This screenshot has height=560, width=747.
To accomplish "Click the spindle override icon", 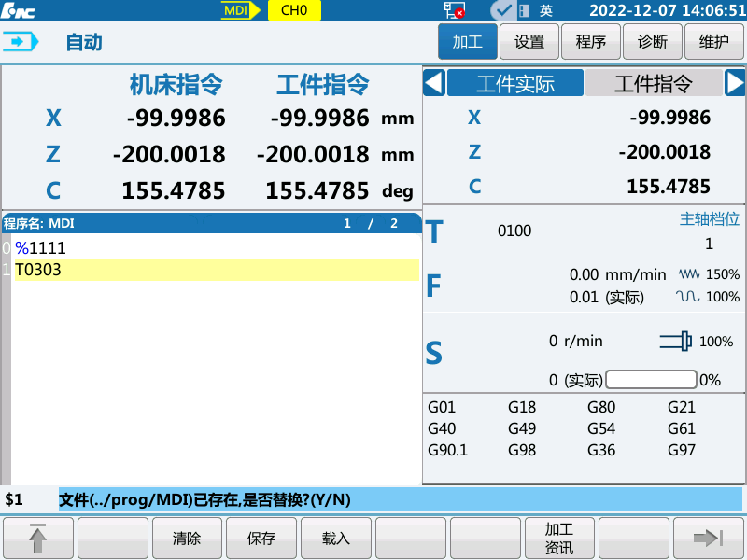I will click(676, 342).
